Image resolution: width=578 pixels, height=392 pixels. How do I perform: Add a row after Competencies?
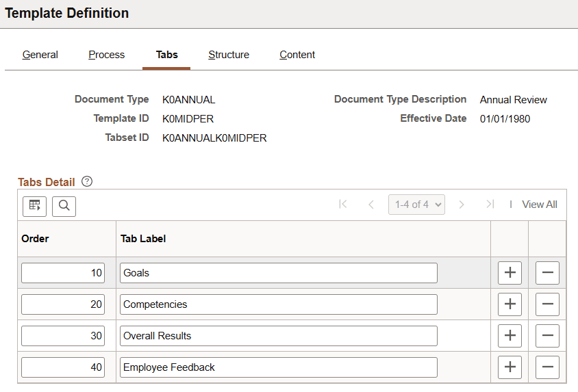(510, 304)
